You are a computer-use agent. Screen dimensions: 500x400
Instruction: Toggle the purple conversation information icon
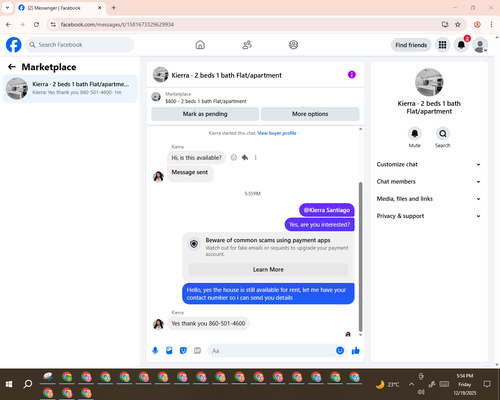[x=352, y=75]
